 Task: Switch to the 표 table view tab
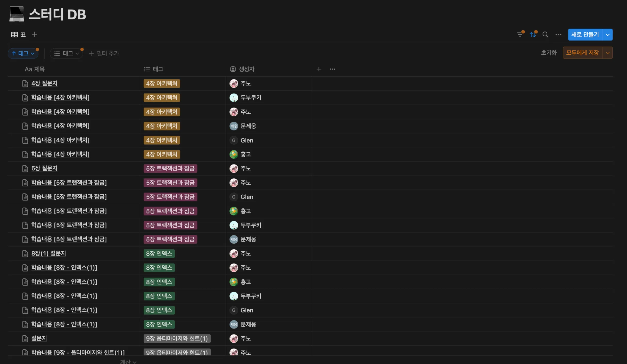tap(19, 35)
